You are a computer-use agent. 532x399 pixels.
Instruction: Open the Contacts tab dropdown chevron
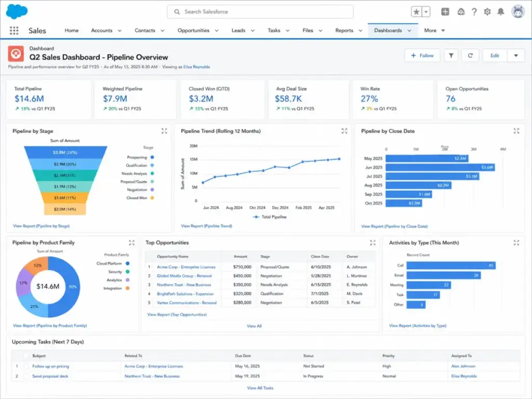tap(163, 31)
